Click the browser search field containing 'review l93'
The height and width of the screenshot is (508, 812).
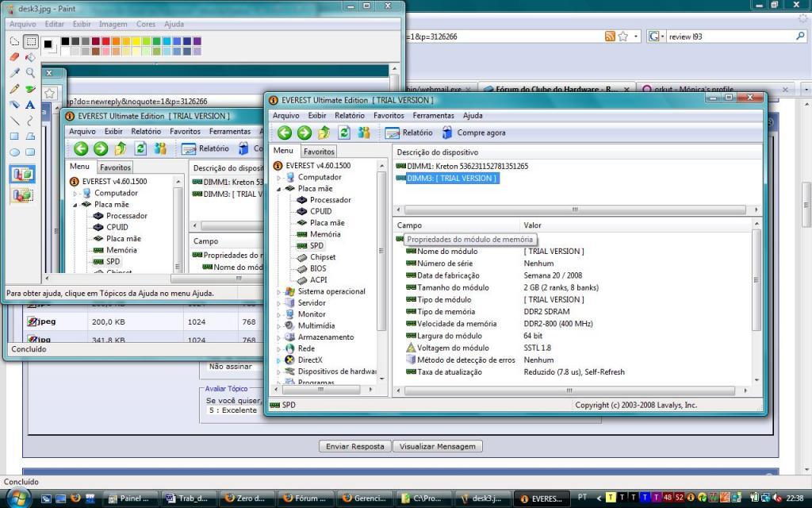pos(730,37)
